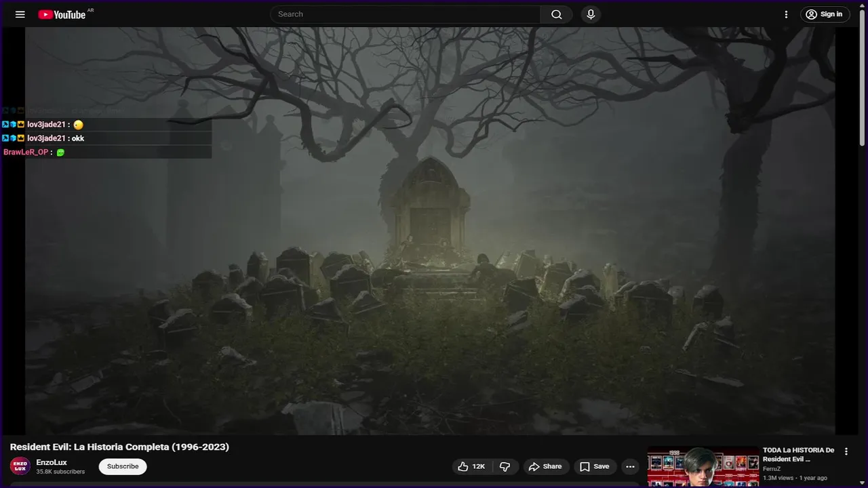Open TODA La HISTORIA De Resident Evil link
This screenshot has width=868, height=488.
click(798, 454)
